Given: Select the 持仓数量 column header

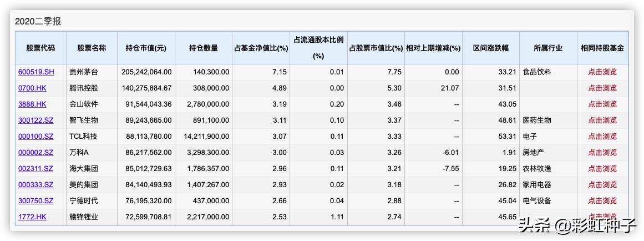Looking at the screenshot, I should [204, 48].
